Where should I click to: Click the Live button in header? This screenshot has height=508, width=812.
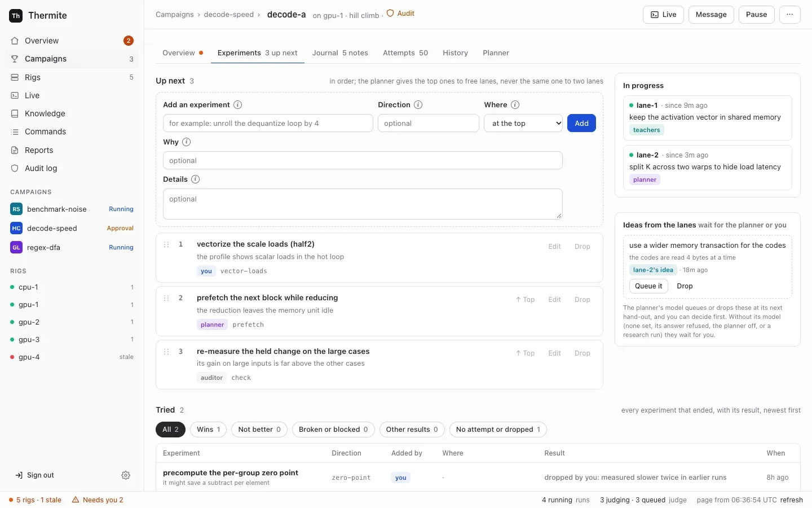pyautogui.click(x=663, y=15)
